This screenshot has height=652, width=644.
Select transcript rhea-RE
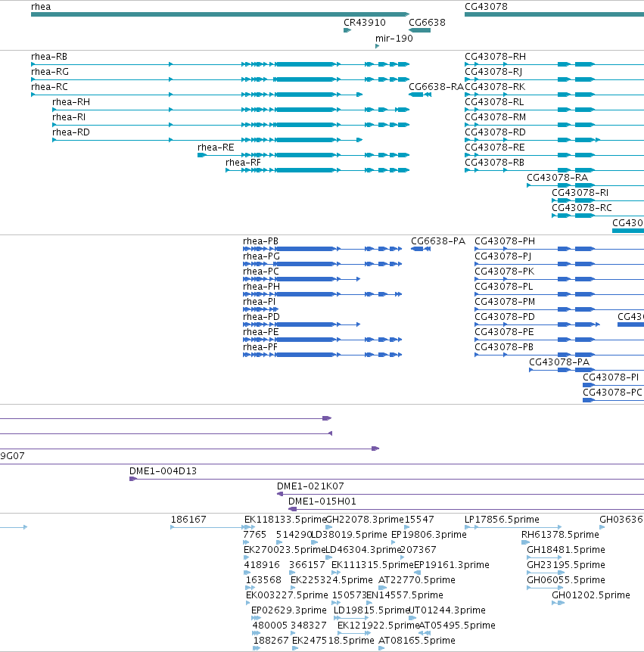303,155
